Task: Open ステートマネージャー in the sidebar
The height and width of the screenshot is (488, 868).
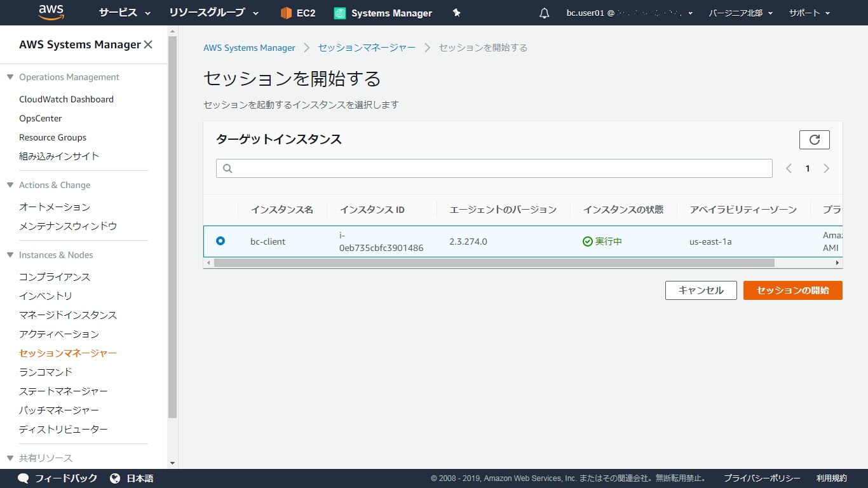Action: point(64,391)
